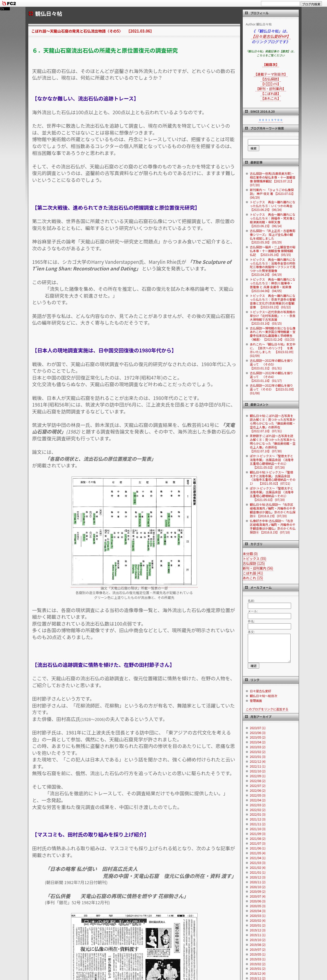Image resolution: width=327 pixels, height=980 pixels.
Task: Open comment 右京区嵯峨清滝月ノ輪町 (07/20)
Action: pos(272,510)
